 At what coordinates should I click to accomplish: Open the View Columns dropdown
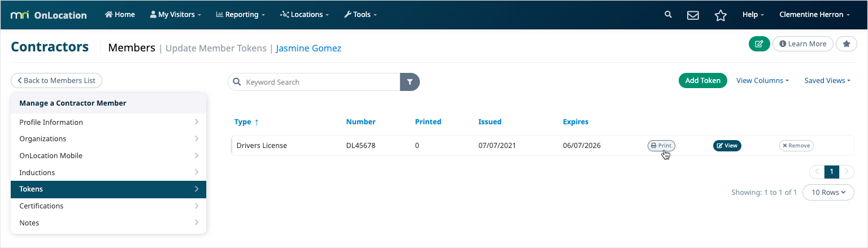click(x=762, y=81)
